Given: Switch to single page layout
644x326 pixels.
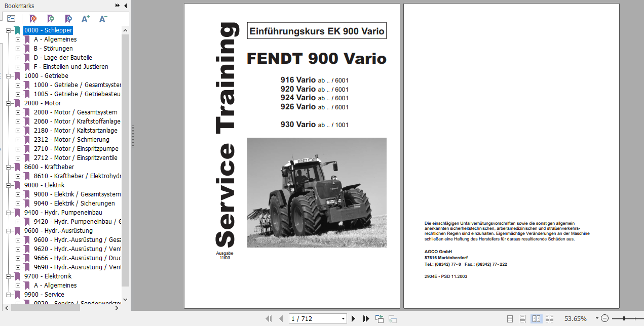Looking at the screenshot, I should pos(510,318).
